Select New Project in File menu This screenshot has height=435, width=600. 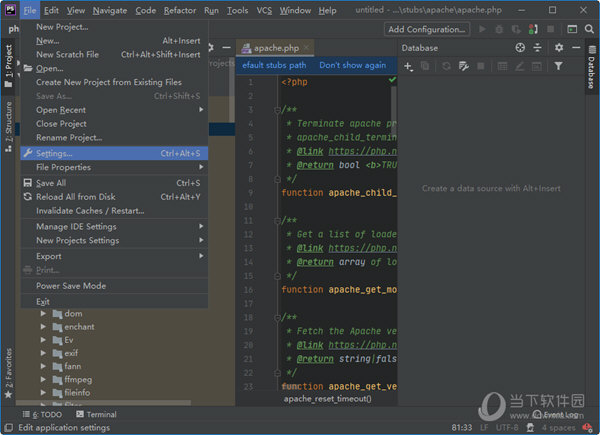tap(114, 27)
